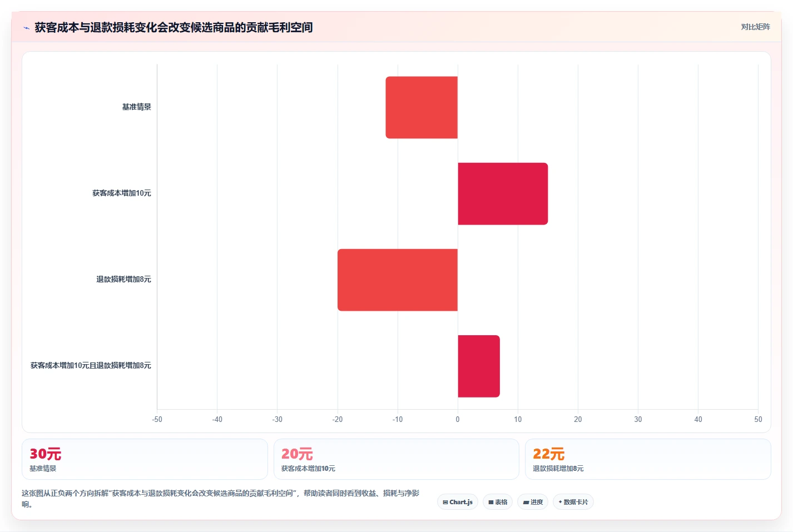Click the 退款损耗增加8元 y-axis label

click(x=123, y=279)
